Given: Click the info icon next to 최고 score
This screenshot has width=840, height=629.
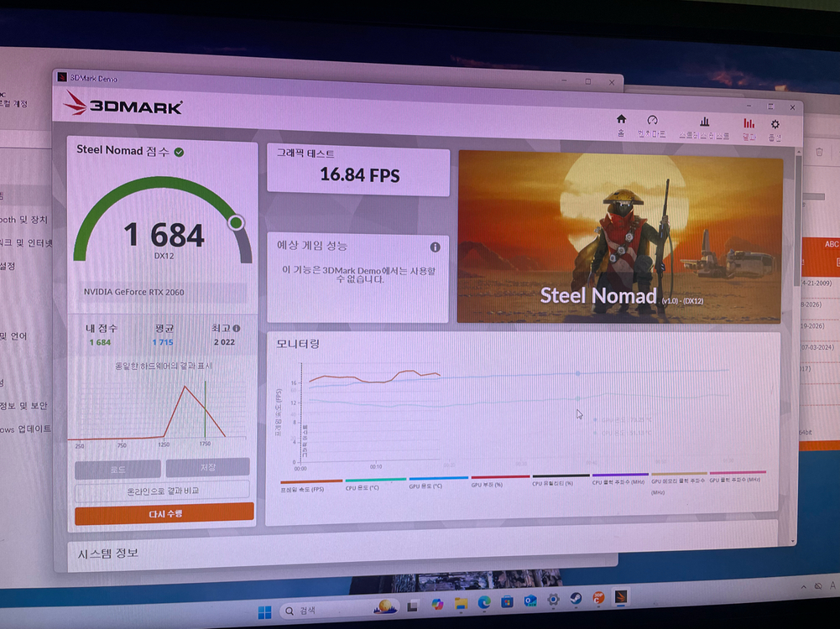Looking at the screenshot, I should click(x=237, y=328).
